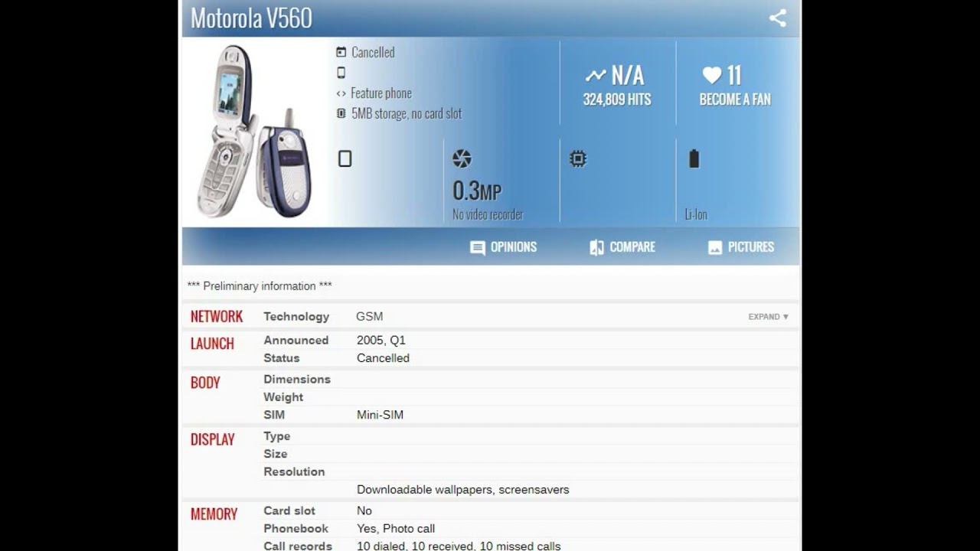Screen dimensions: 980x551
Task: Click the Yes, Photo call value
Action: point(396,528)
